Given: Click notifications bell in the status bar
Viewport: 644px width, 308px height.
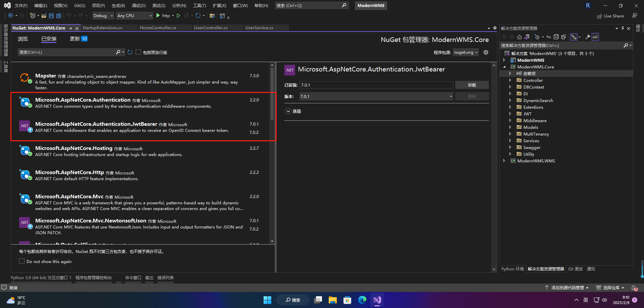Looking at the screenshot, I should 634,288.
